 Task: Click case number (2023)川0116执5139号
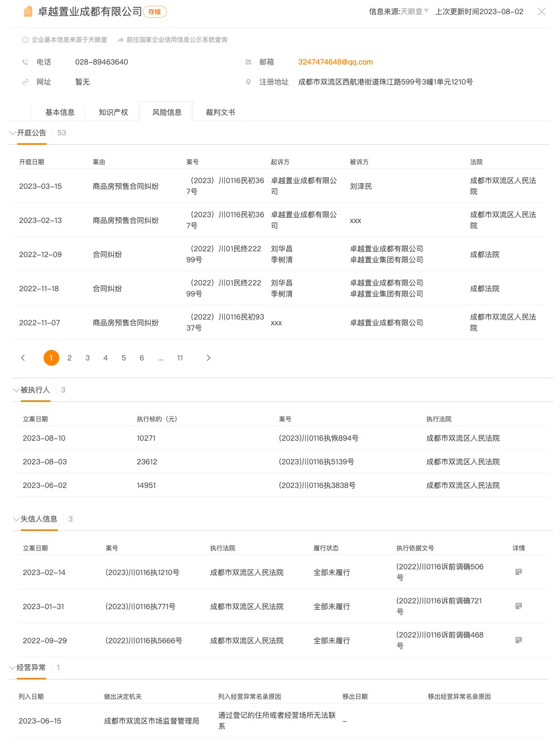coord(316,462)
